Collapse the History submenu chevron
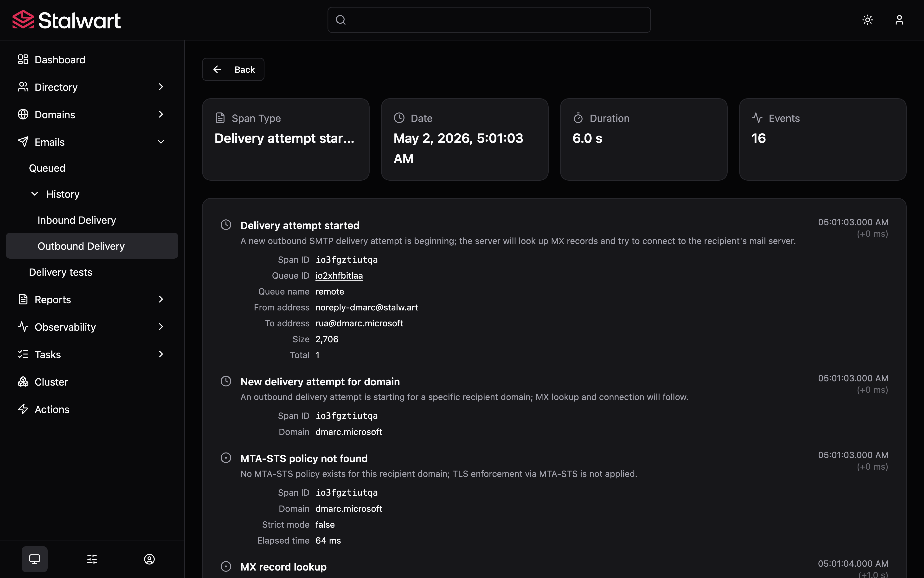This screenshot has width=924, height=578. click(34, 194)
